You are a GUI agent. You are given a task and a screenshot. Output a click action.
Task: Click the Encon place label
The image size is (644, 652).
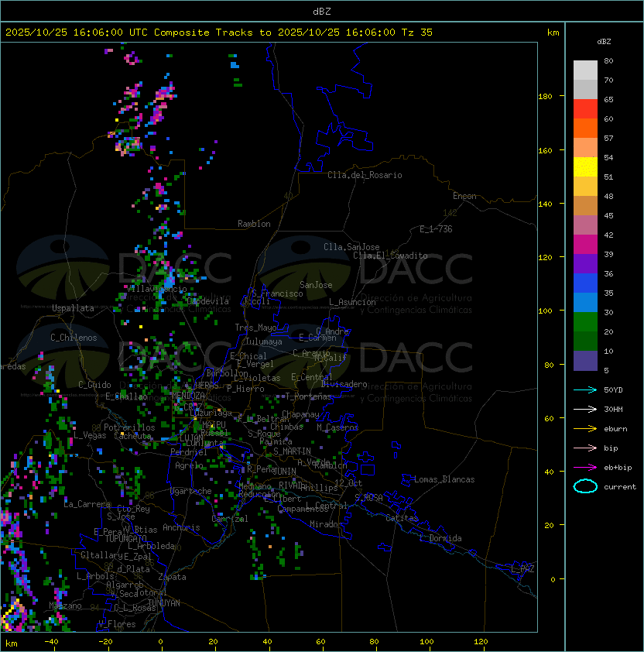coord(464,196)
